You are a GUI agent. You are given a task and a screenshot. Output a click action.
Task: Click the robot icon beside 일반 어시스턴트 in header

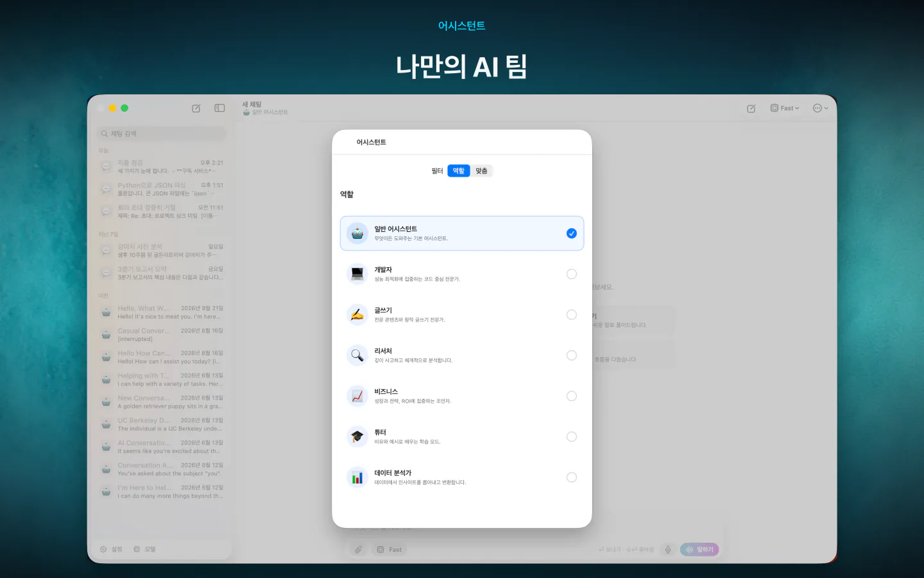[246, 112]
